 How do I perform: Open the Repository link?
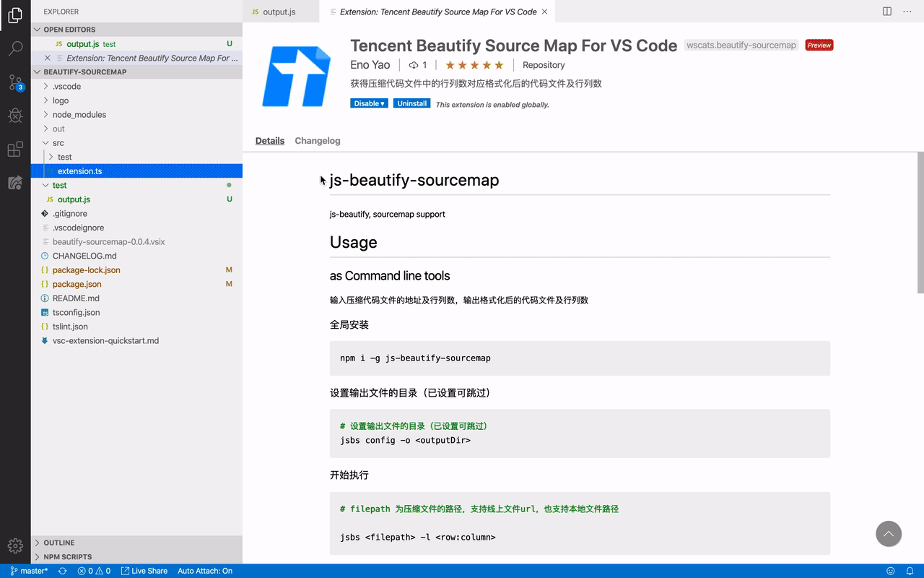coord(544,65)
